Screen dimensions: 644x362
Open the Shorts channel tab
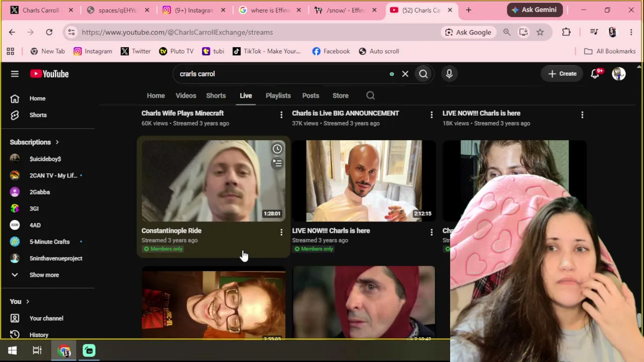pos(216,96)
